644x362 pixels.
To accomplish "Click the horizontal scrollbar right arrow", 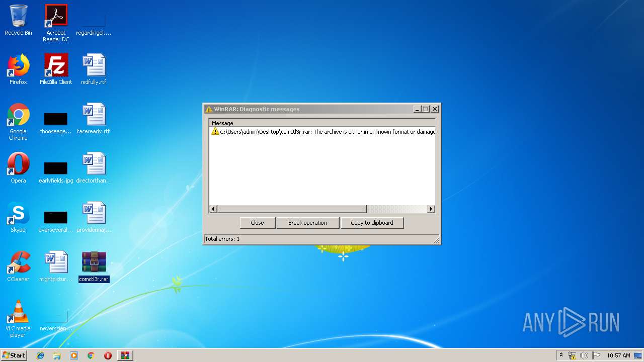I will coord(431,209).
